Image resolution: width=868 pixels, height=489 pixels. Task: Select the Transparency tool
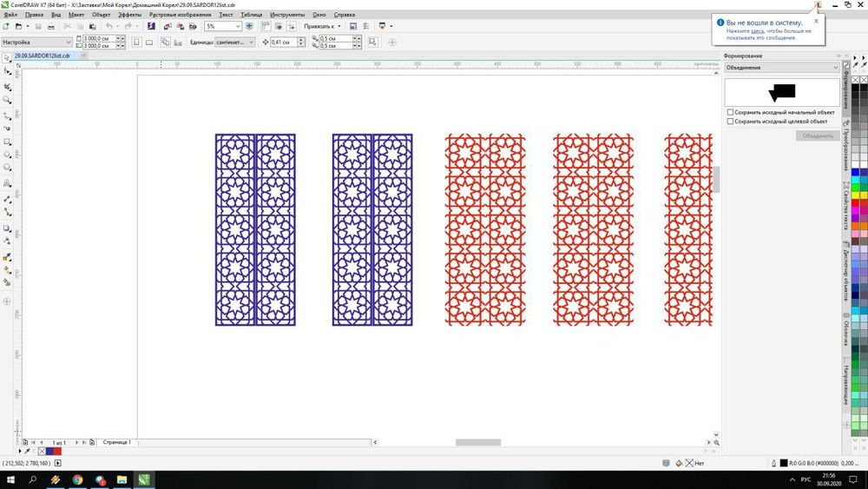coord(7,241)
